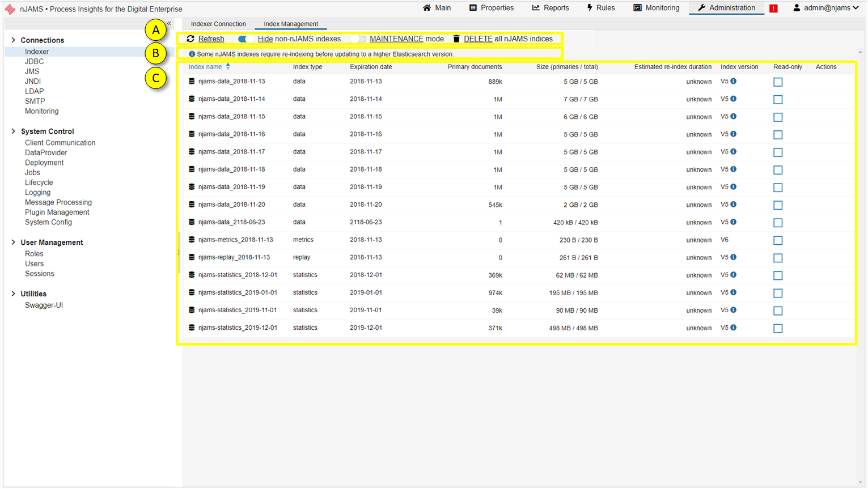The height and width of the screenshot is (489, 868).
Task: Click database icon for njams-data_2018-11-13
Action: pyautogui.click(x=192, y=81)
